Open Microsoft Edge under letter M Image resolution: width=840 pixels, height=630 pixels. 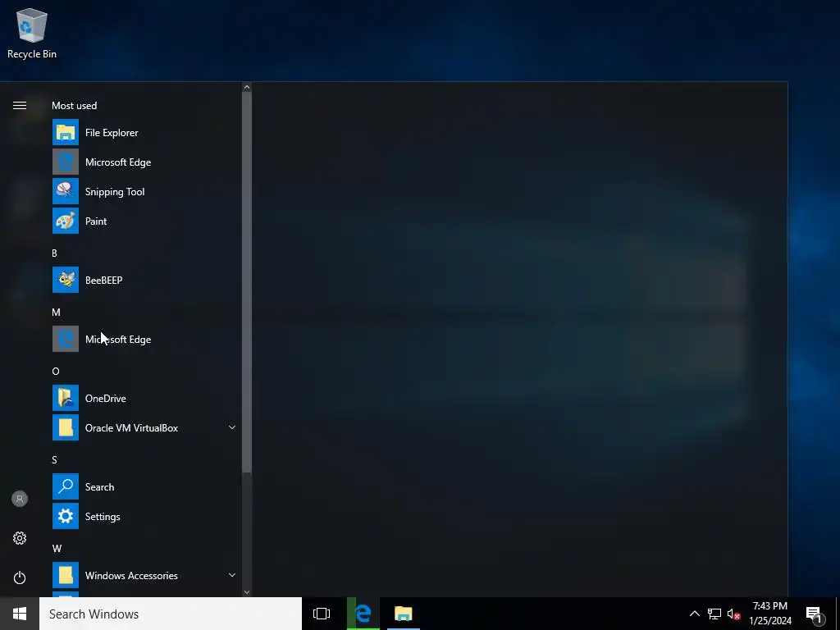point(144,339)
